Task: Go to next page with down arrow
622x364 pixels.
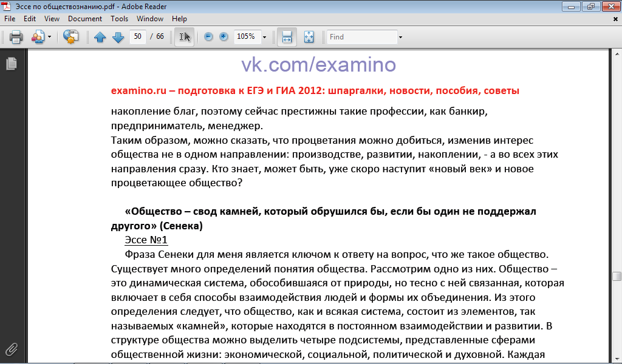Action: coord(118,37)
